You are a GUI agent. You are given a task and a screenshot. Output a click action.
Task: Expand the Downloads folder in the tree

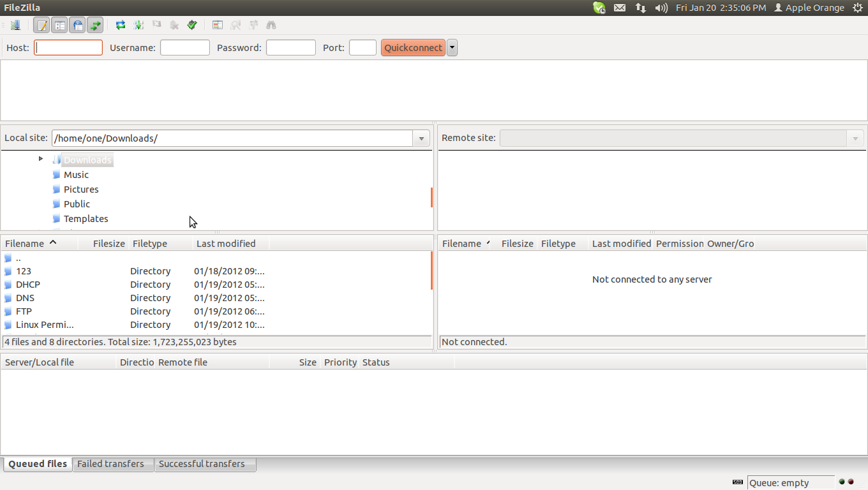pos(40,159)
